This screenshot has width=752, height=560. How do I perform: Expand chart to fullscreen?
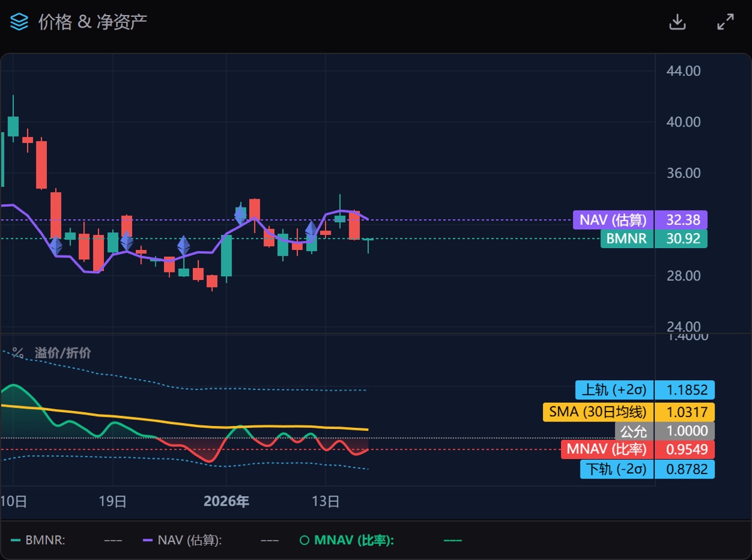click(725, 22)
